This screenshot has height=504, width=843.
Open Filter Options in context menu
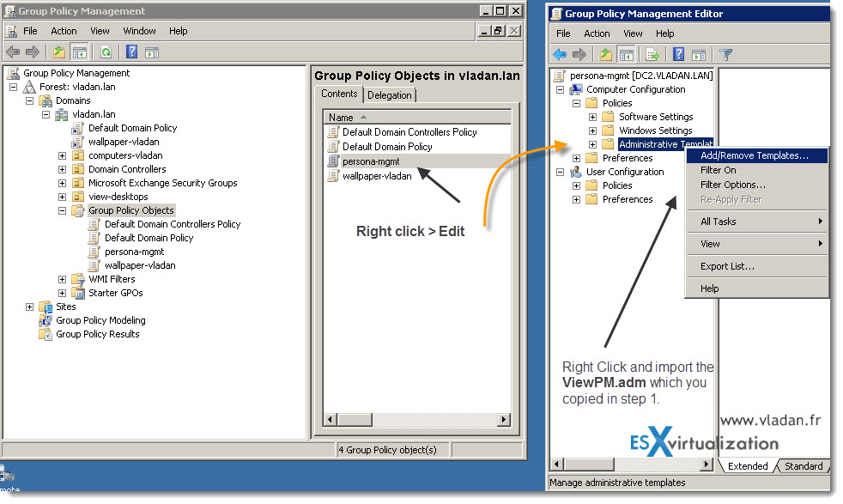pyautogui.click(x=756, y=185)
